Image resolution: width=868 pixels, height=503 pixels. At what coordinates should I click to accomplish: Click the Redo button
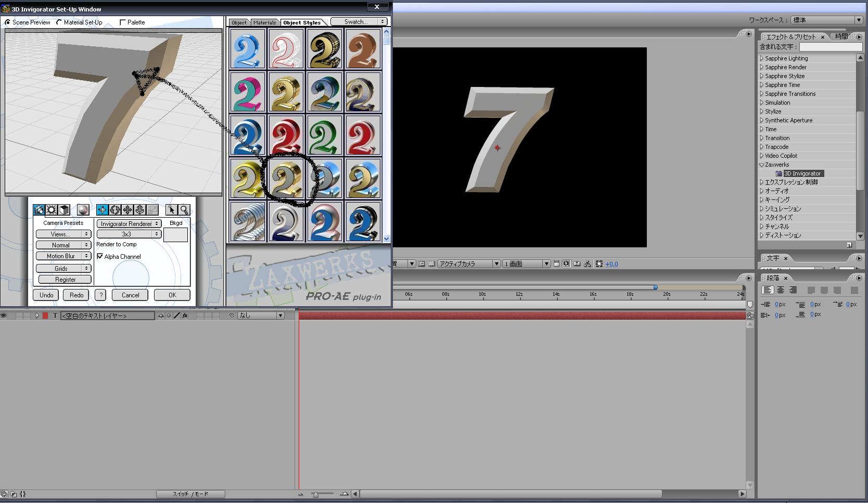coord(76,295)
